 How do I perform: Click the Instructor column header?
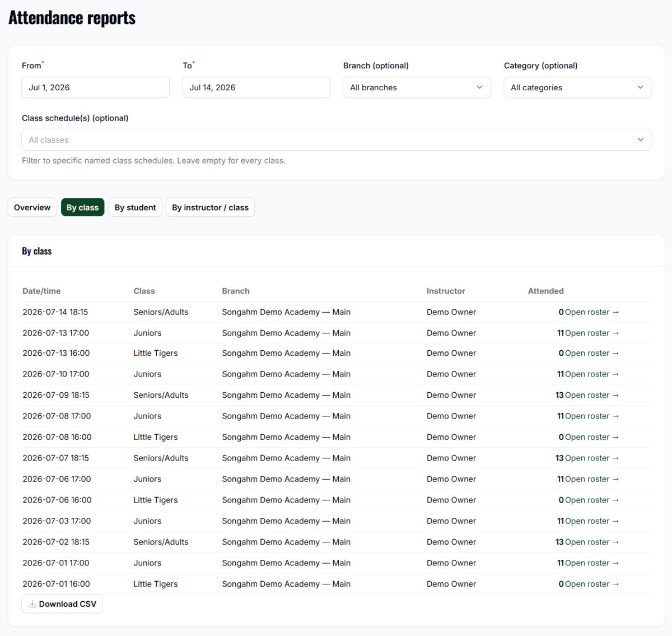446,291
